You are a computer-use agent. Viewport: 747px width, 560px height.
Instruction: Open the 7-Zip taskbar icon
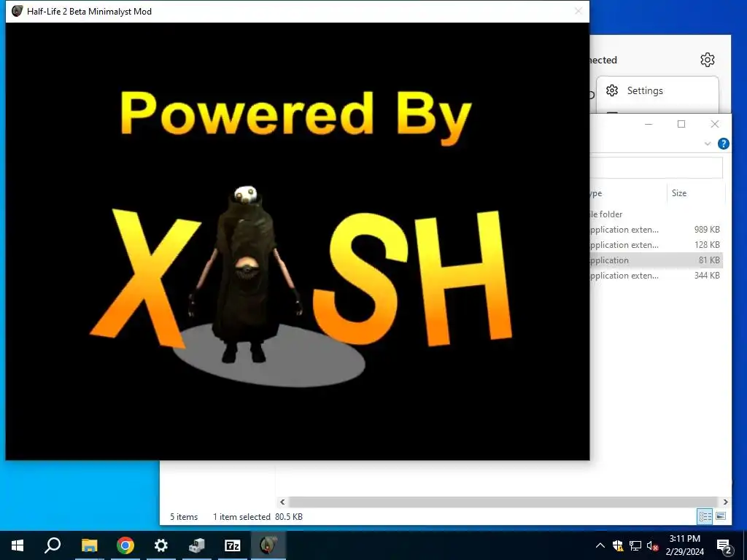point(233,545)
